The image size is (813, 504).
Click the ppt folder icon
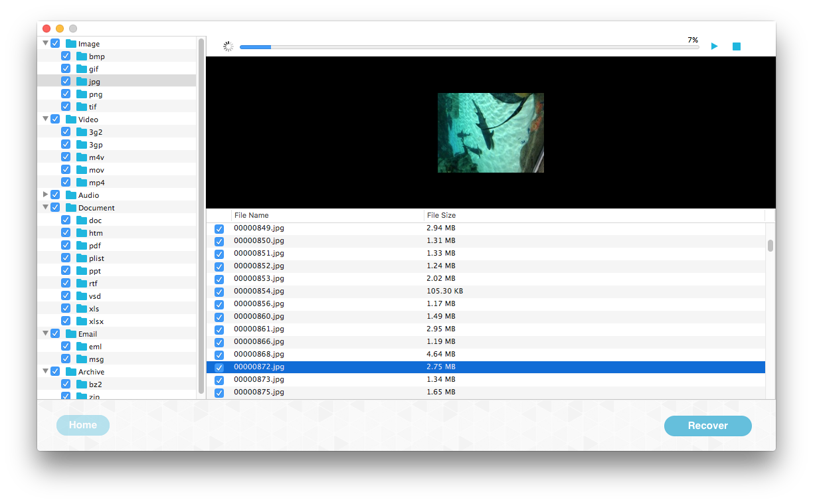pos(82,271)
